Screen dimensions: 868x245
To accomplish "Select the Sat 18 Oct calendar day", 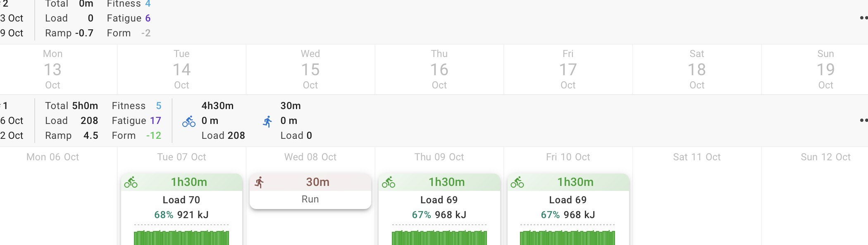I will [x=697, y=69].
